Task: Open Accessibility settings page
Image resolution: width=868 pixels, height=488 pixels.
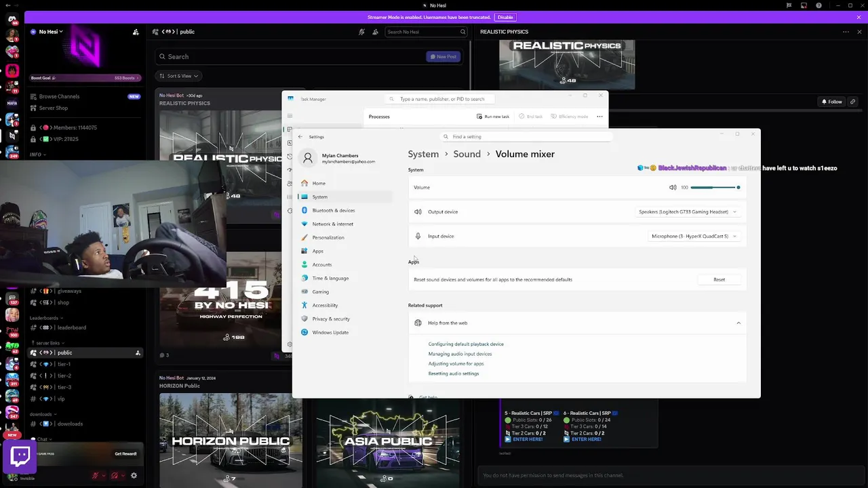Action: click(x=346, y=305)
